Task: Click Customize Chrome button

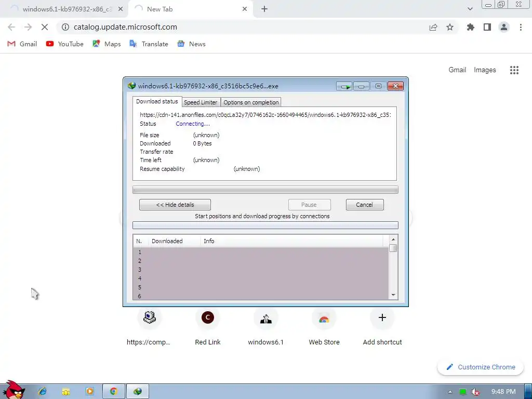Action: (481, 367)
